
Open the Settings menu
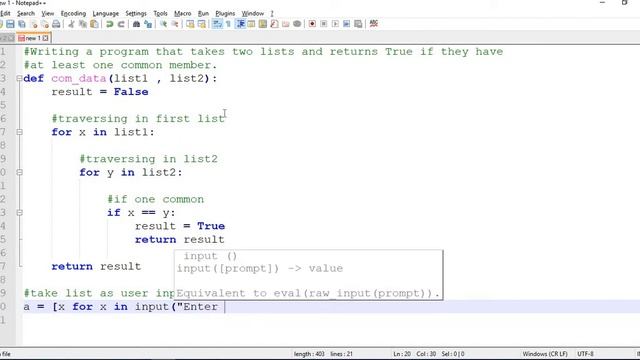(x=136, y=13)
